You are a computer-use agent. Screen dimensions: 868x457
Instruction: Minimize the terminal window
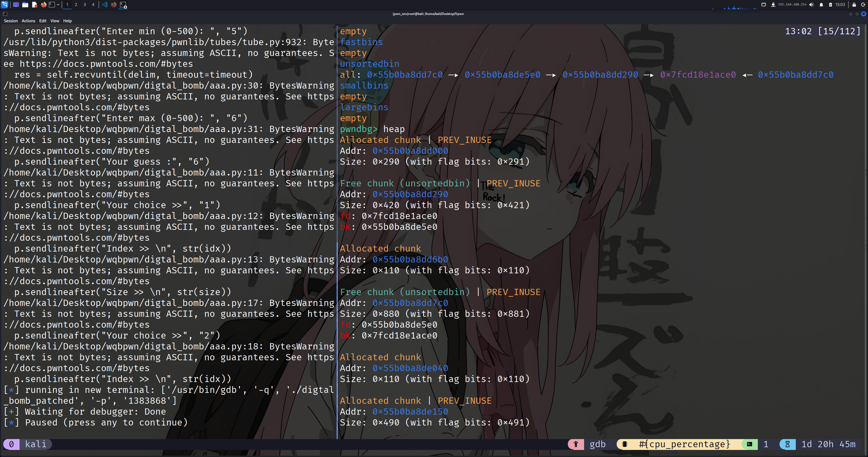tap(850, 14)
